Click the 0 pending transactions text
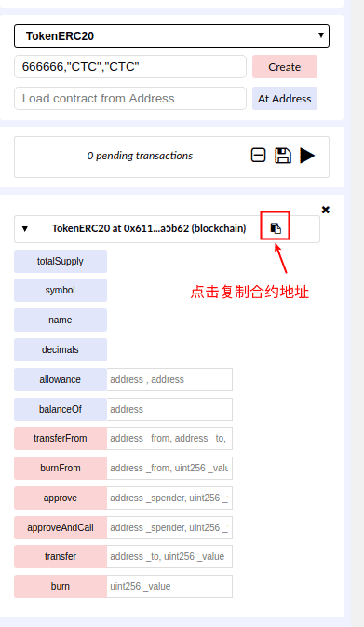 [140, 156]
